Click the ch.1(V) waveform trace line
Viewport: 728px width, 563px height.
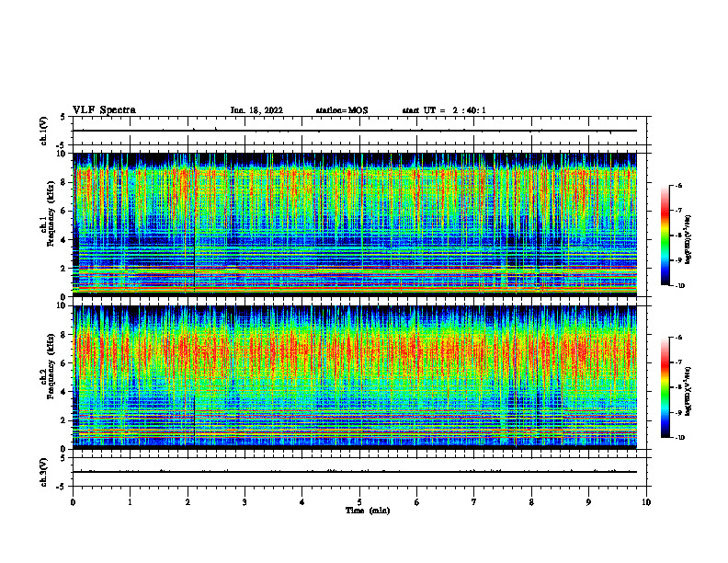[x=355, y=131]
